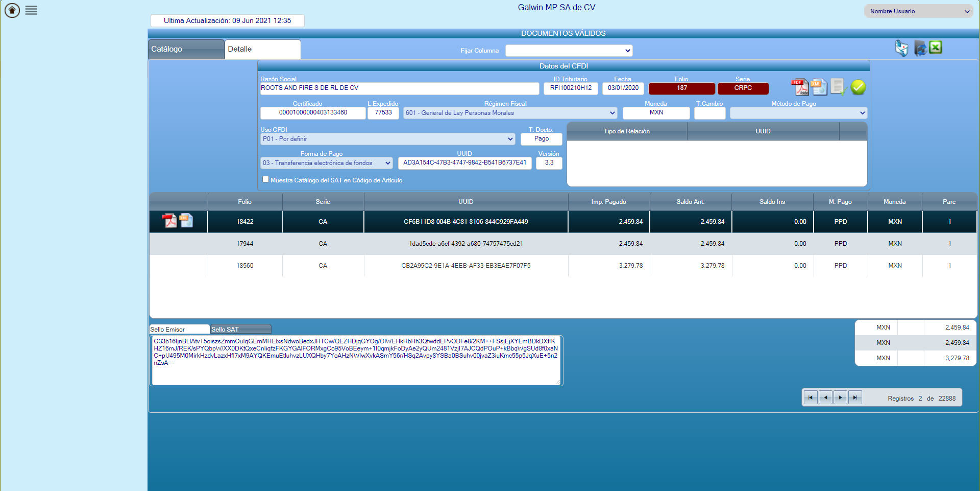Go to the next record
The width and height of the screenshot is (980, 491).
(840, 398)
